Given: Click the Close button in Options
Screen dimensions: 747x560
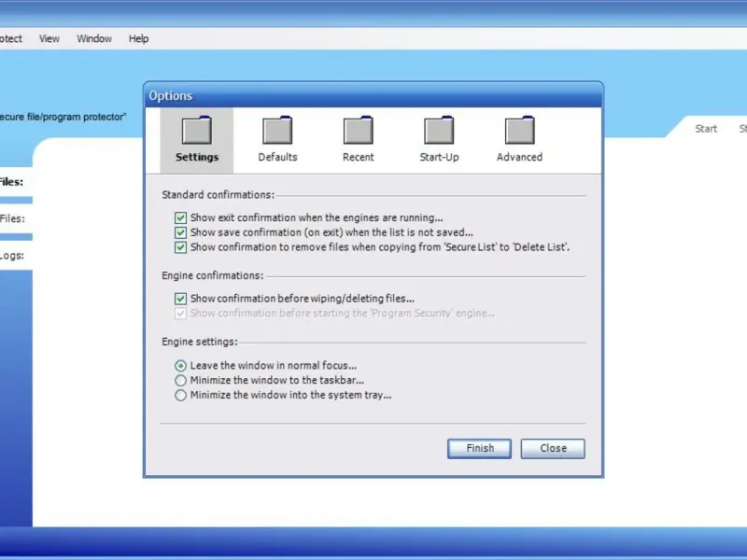Looking at the screenshot, I should pyautogui.click(x=553, y=449).
